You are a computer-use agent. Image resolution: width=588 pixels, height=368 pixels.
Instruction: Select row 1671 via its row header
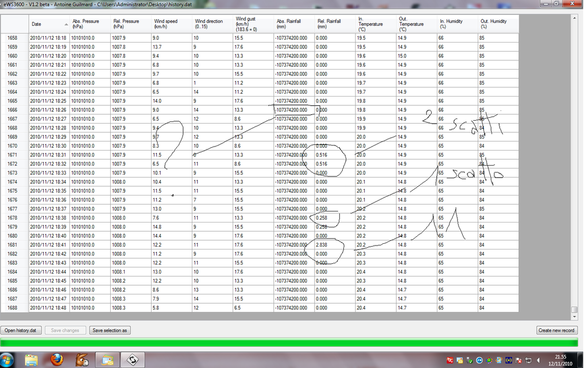[14, 155]
